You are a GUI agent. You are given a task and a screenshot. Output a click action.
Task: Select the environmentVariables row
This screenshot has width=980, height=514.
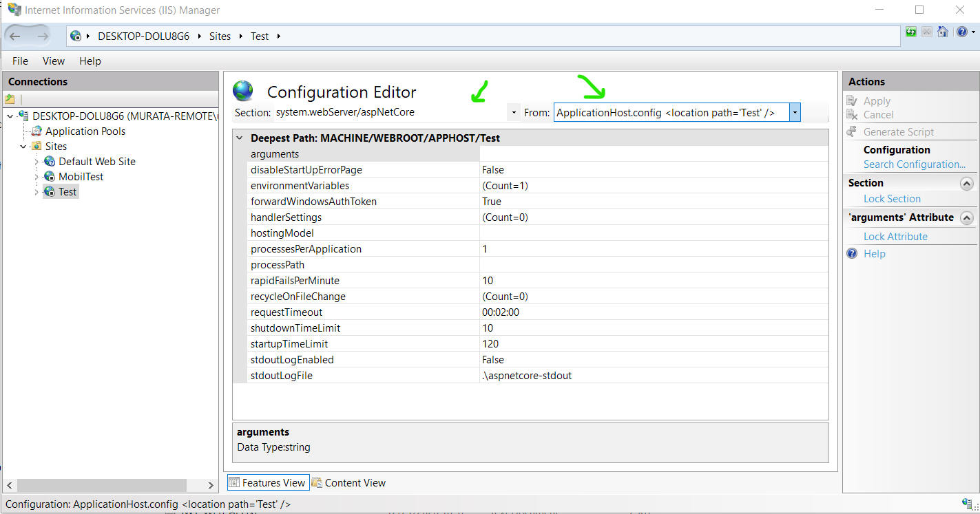coord(537,186)
